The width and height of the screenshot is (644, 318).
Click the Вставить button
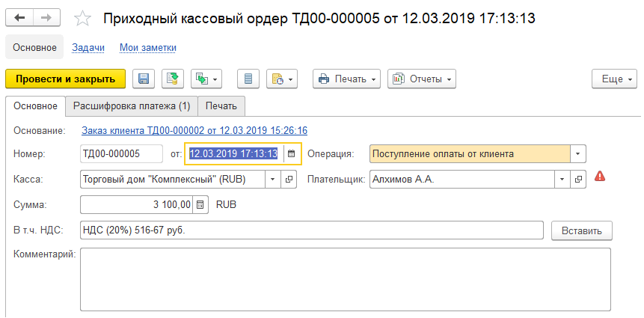[x=582, y=230]
